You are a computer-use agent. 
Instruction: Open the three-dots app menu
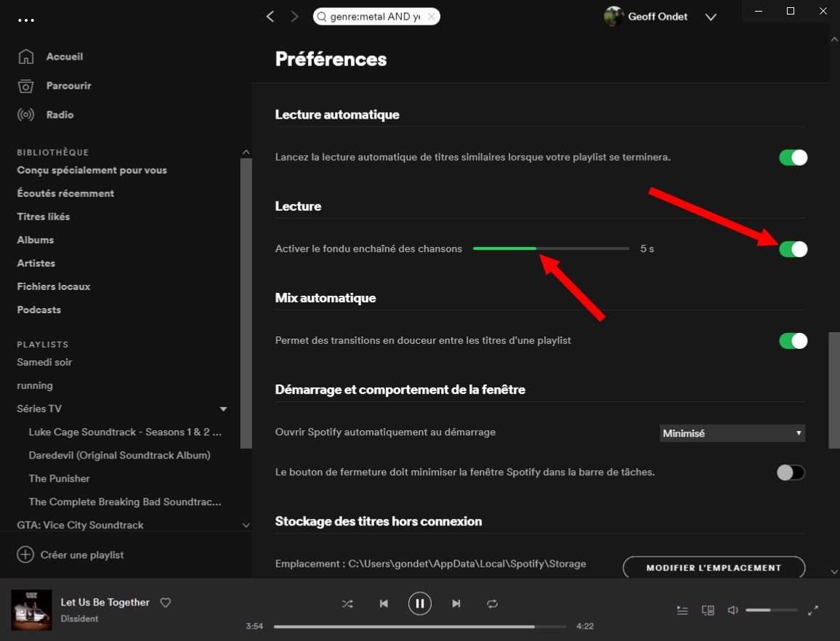pos(25,20)
